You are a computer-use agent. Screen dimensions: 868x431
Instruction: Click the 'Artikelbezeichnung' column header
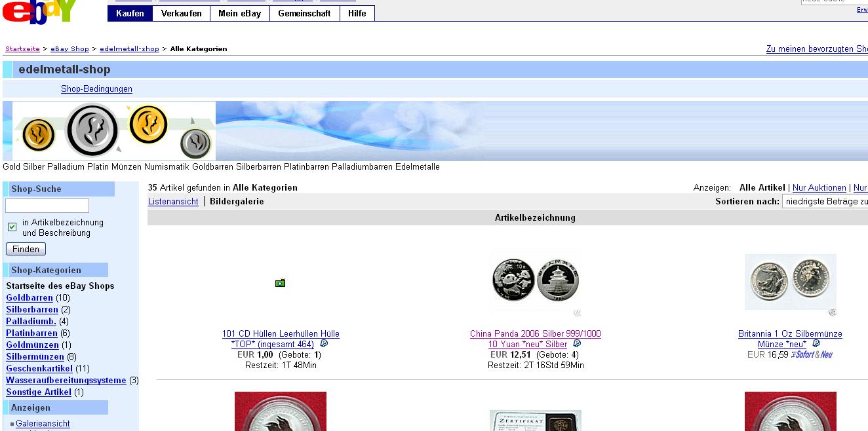click(x=535, y=218)
